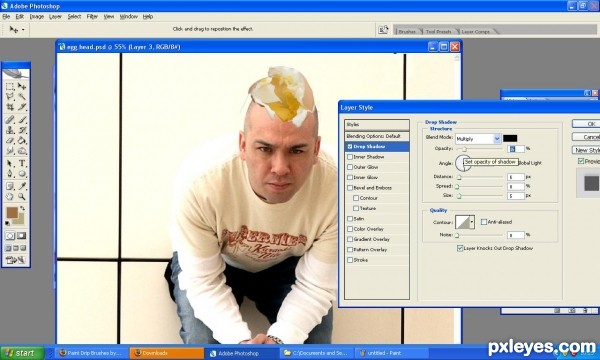Select the Healing Brush tool
This screenshot has height=360, width=600.
point(10,120)
